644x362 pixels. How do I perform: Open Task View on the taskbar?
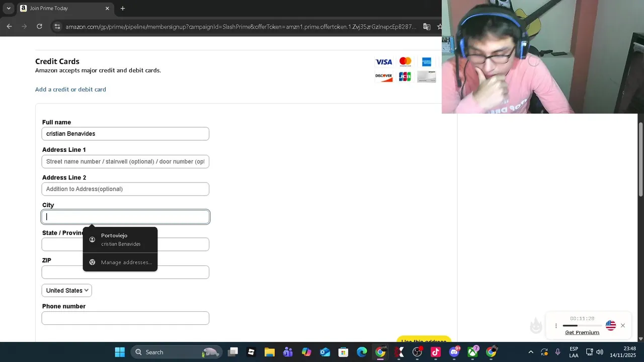[x=233, y=352]
